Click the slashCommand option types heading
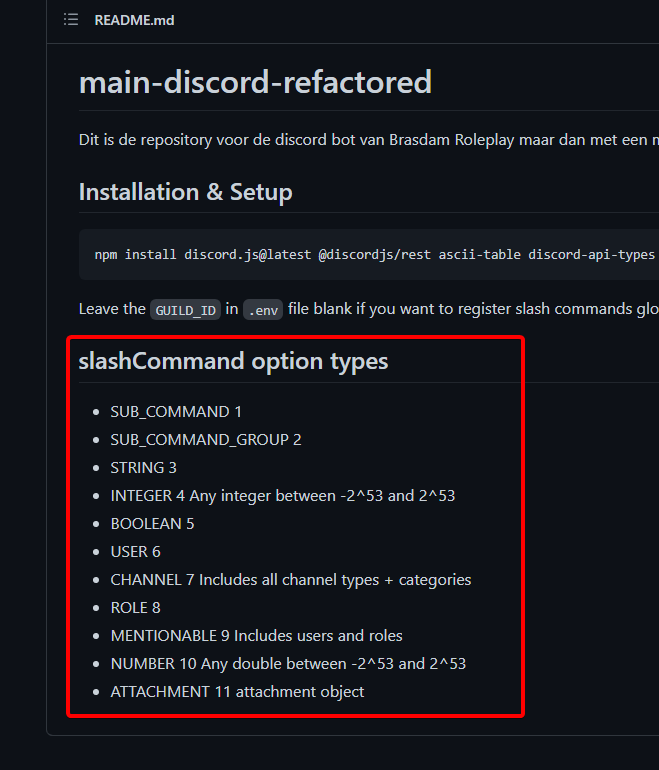This screenshot has width=659, height=770. (233, 360)
